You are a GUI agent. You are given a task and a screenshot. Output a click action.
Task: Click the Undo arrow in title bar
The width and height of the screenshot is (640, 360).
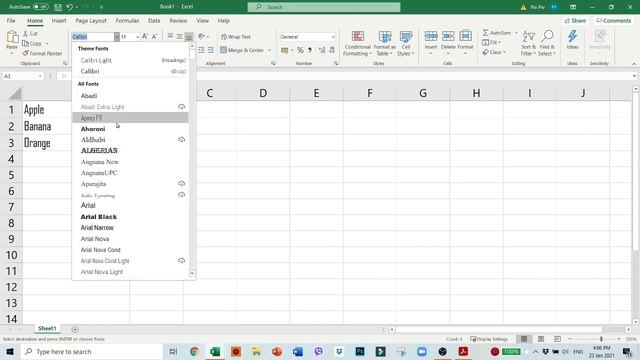pyautogui.click(x=69, y=7)
